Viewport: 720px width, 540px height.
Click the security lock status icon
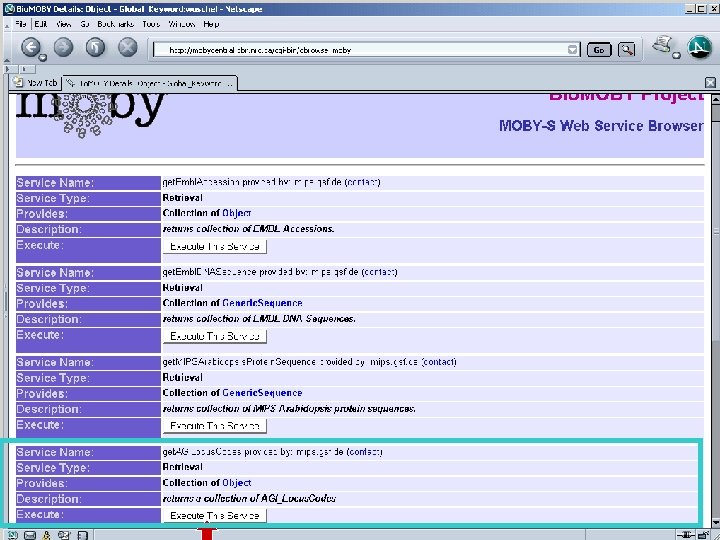(x=703, y=535)
